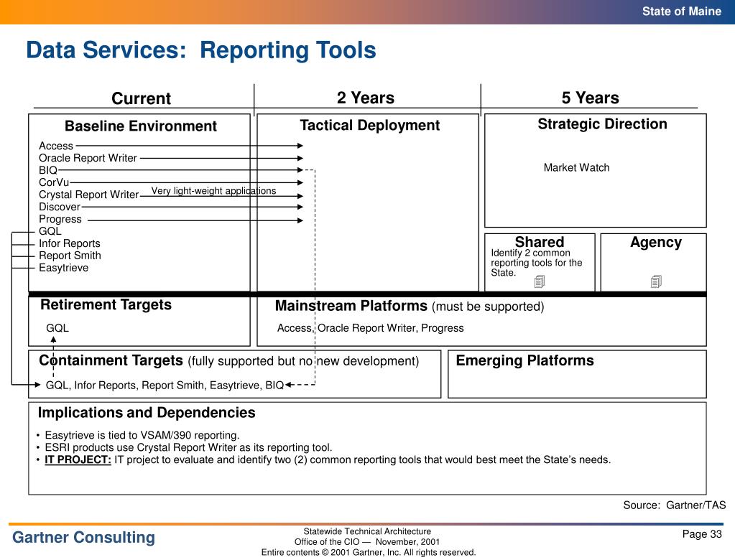Click the document icon in Shared box
735x560 pixels.
540,281
